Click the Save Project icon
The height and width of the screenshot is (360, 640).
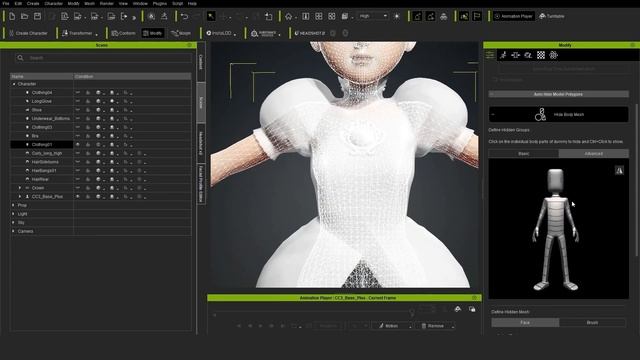(37, 16)
